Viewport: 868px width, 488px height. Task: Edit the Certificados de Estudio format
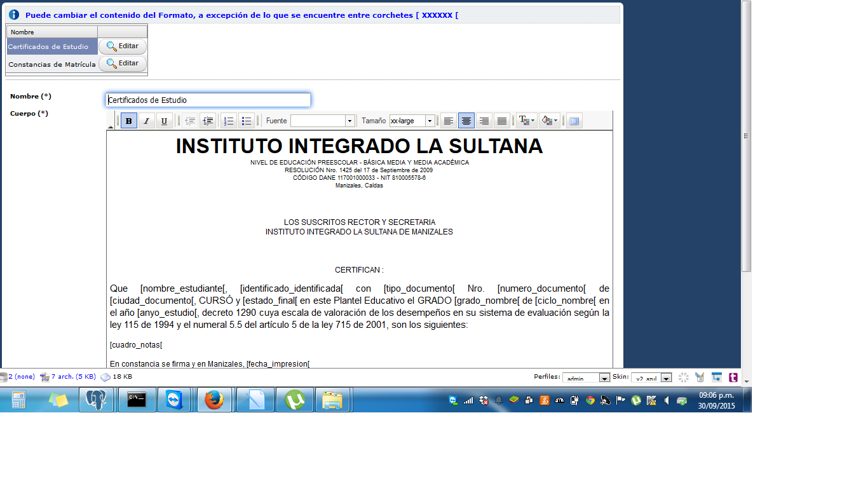tap(123, 46)
